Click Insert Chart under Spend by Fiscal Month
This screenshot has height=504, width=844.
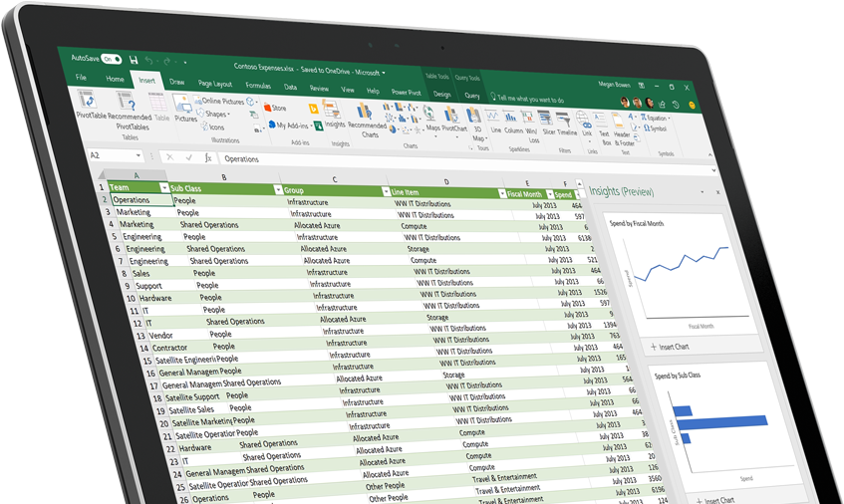coord(673,348)
